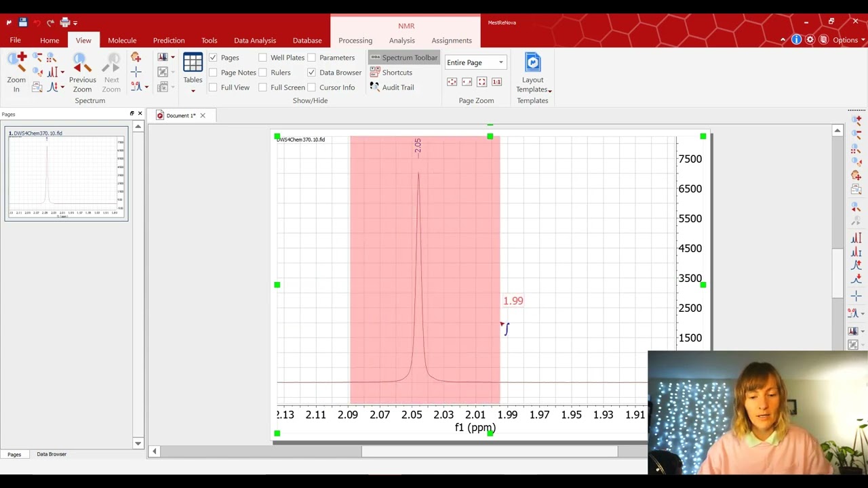Viewport: 868px width, 488px height.
Task: Open quick access toolbar customize arrow
Action: coord(75,22)
